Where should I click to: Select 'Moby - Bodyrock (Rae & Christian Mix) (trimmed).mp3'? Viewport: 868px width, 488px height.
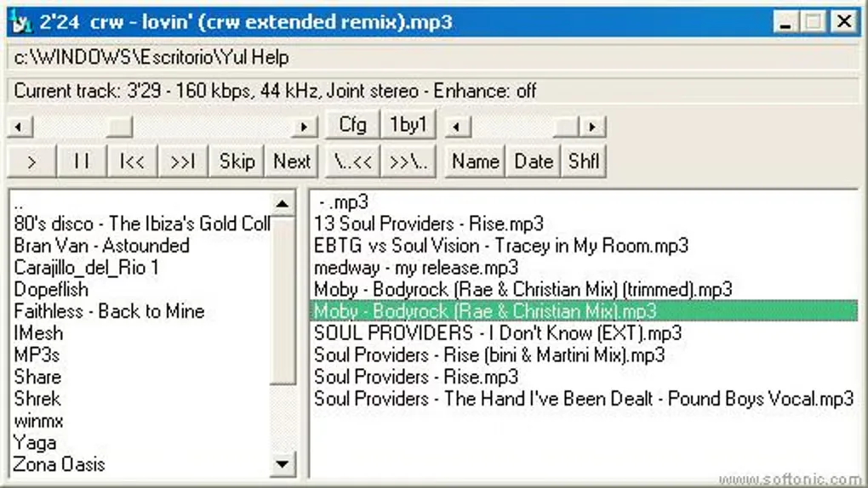click(523, 289)
